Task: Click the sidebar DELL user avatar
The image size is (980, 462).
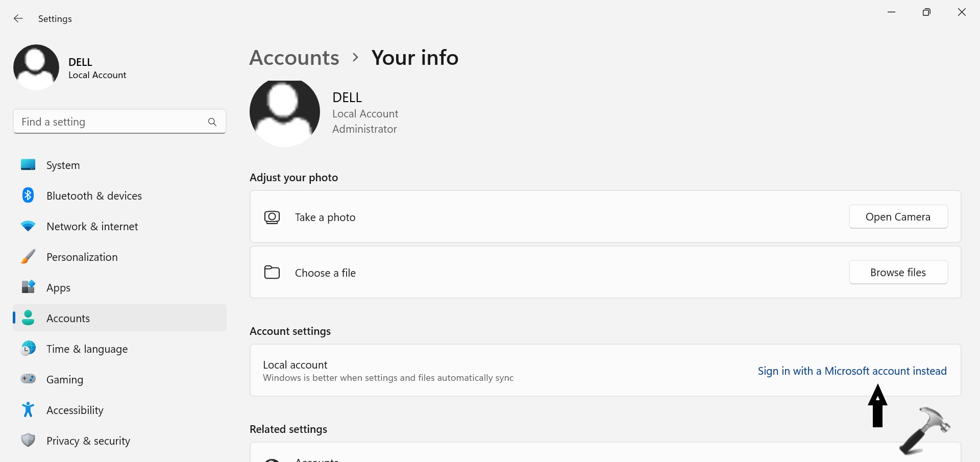Action: click(x=36, y=67)
